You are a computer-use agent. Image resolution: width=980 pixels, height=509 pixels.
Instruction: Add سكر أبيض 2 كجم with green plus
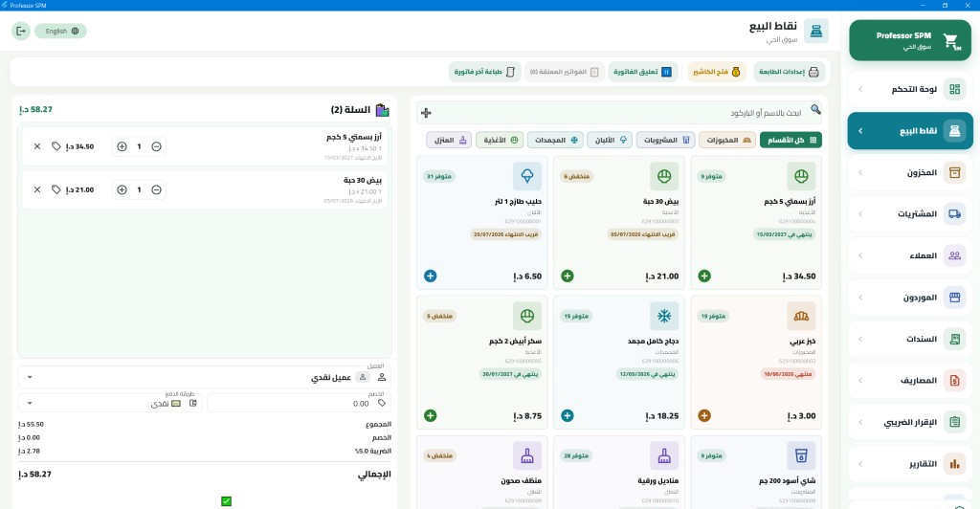431,416
